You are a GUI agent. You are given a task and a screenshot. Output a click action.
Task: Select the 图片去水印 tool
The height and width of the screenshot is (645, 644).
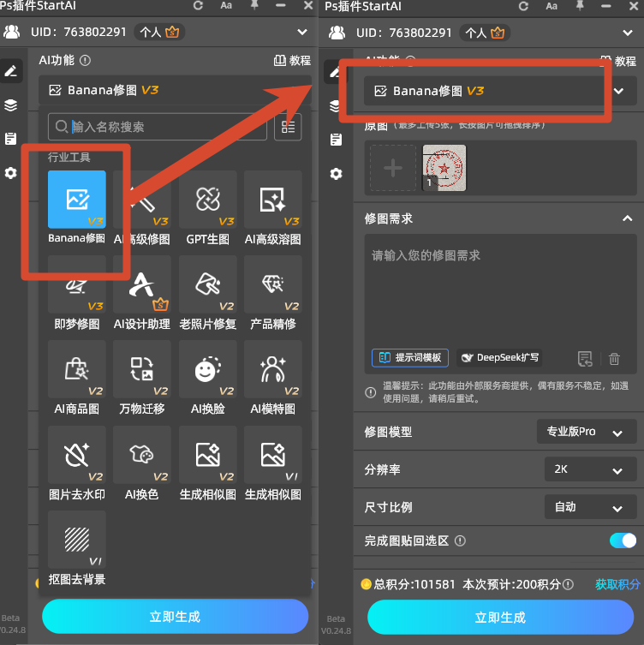click(x=77, y=455)
